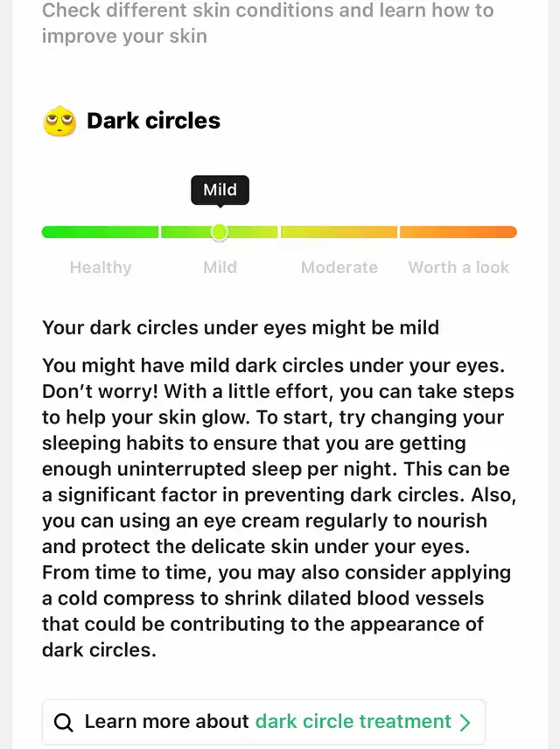Click the Mild bar segment right of the handle

(x=254, y=232)
